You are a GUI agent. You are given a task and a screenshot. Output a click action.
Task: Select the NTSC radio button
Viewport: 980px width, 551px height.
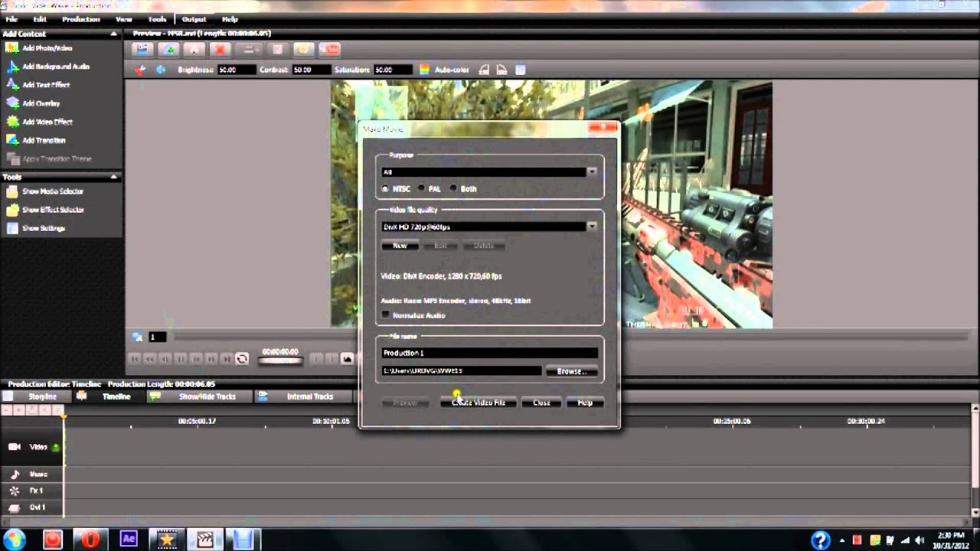pyautogui.click(x=385, y=188)
